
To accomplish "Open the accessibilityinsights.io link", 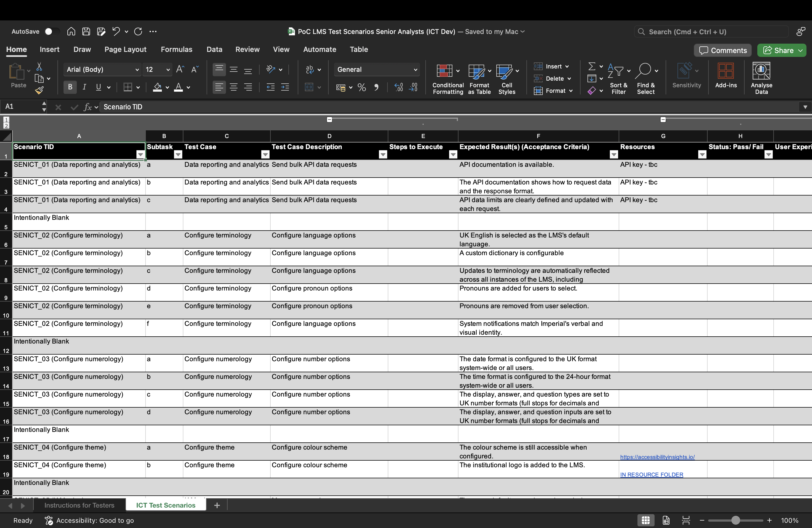I will pyautogui.click(x=657, y=457).
